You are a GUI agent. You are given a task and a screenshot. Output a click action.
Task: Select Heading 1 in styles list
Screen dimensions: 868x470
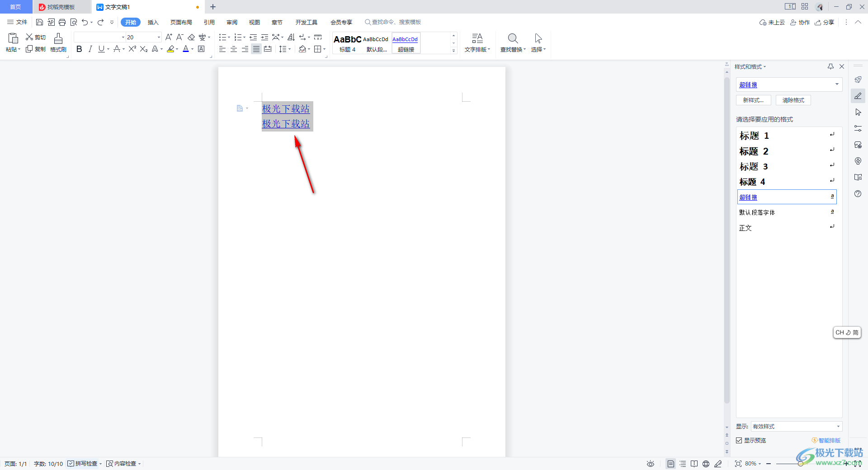[x=787, y=135]
